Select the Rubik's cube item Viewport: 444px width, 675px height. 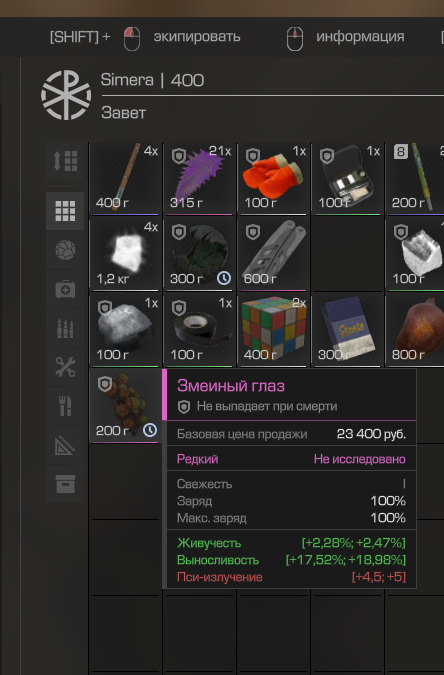273,331
